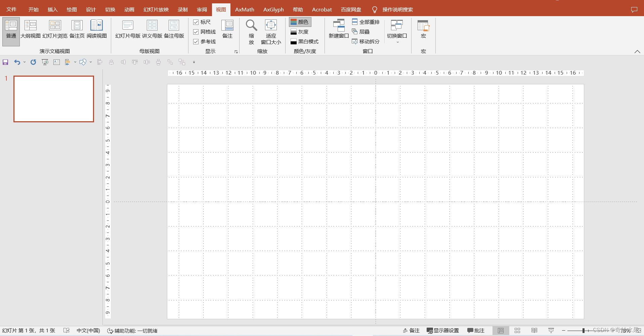Click the comments feedback icon at top right
Image resolution: width=644 pixels, height=336 pixels.
[x=634, y=9]
